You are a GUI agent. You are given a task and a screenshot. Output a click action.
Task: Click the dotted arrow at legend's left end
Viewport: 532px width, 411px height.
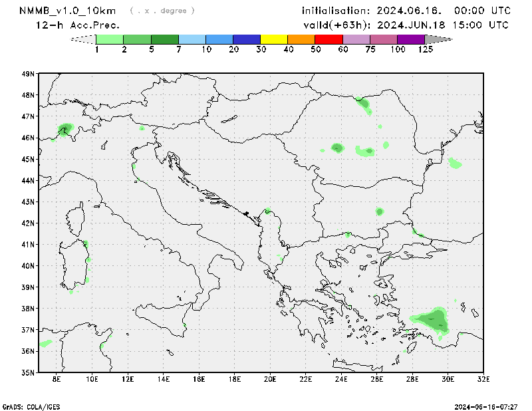tap(83, 39)
